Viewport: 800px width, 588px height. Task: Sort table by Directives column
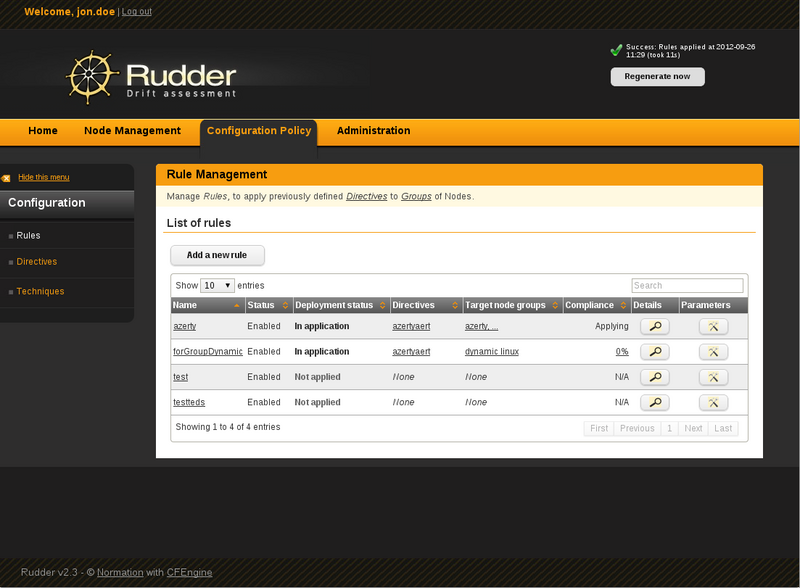coord(426,305)
